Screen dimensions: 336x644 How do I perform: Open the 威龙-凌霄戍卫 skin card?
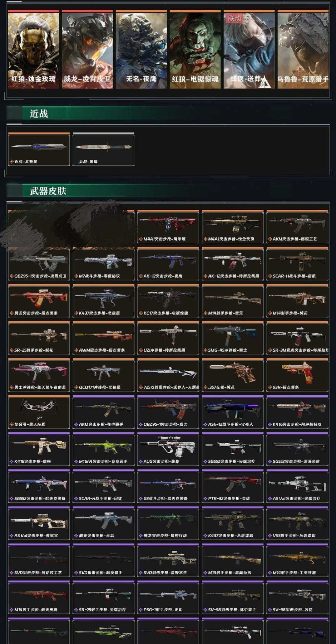click(87, 49)
